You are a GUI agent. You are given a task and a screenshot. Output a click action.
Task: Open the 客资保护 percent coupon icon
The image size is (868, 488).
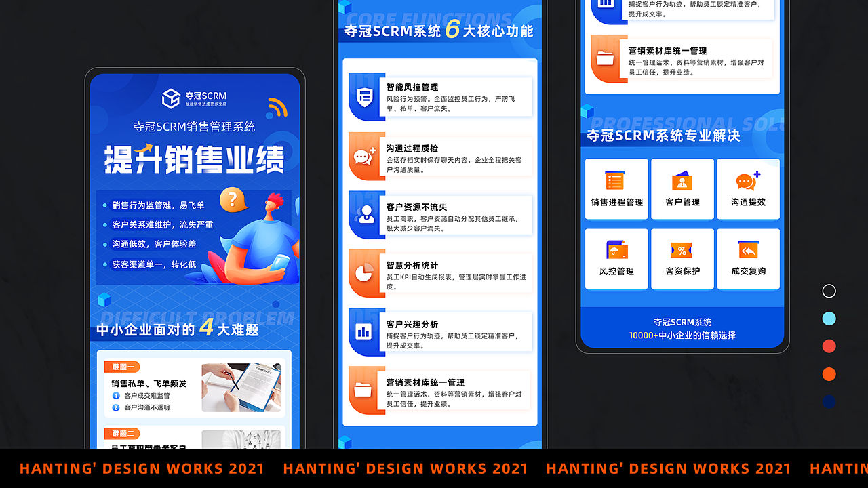(682, 250)
